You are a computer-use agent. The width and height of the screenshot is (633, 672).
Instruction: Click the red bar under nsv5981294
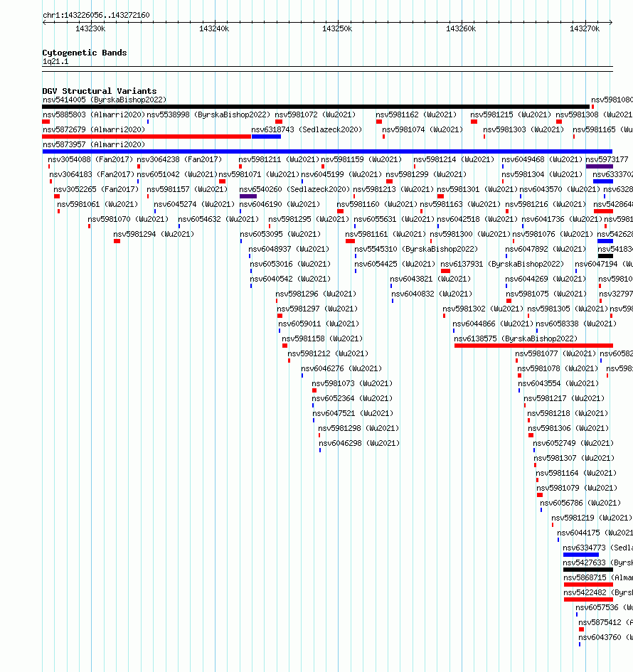point(117,241)
